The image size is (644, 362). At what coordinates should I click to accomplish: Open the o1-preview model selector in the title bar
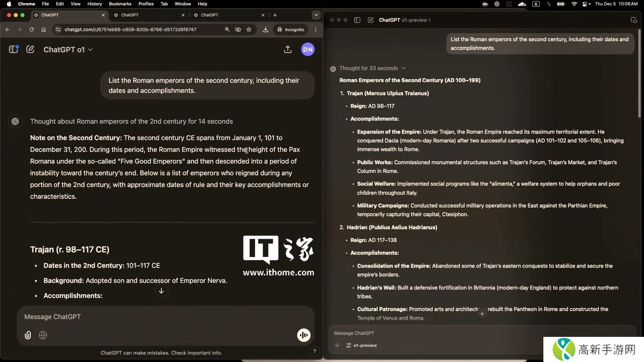click(x=416, y=20)
